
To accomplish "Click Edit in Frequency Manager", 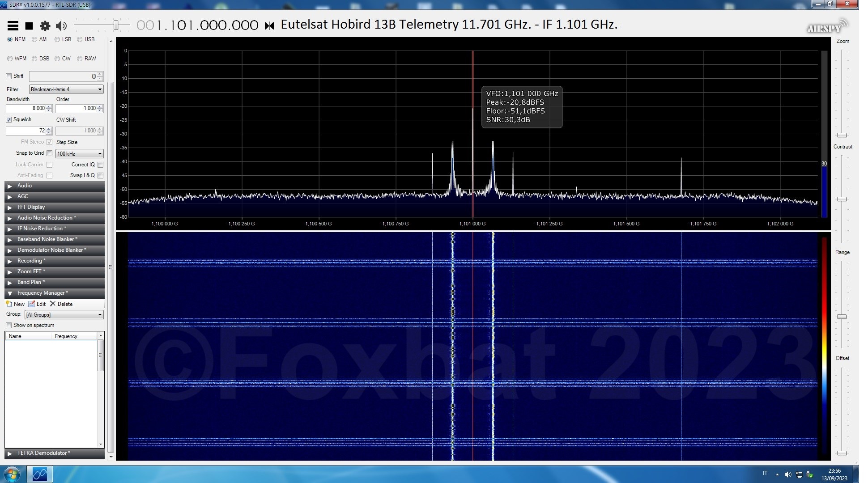I will point(37,304).
